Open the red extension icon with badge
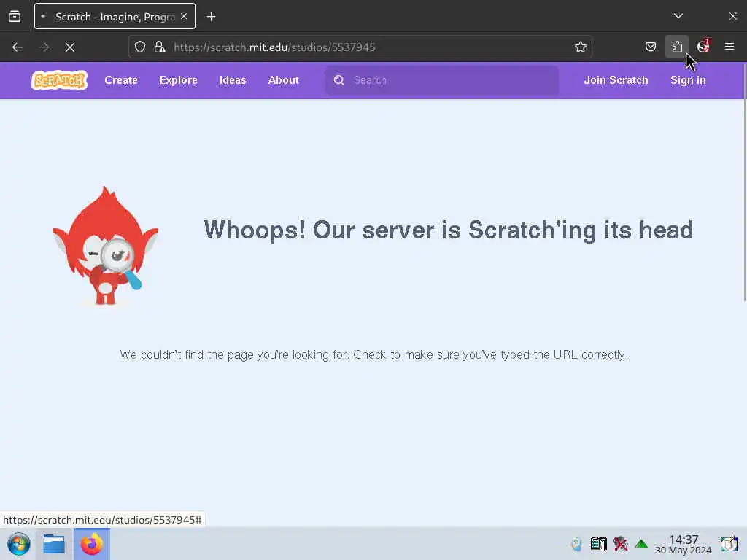The image size is (747, 560). coord(703,46)
